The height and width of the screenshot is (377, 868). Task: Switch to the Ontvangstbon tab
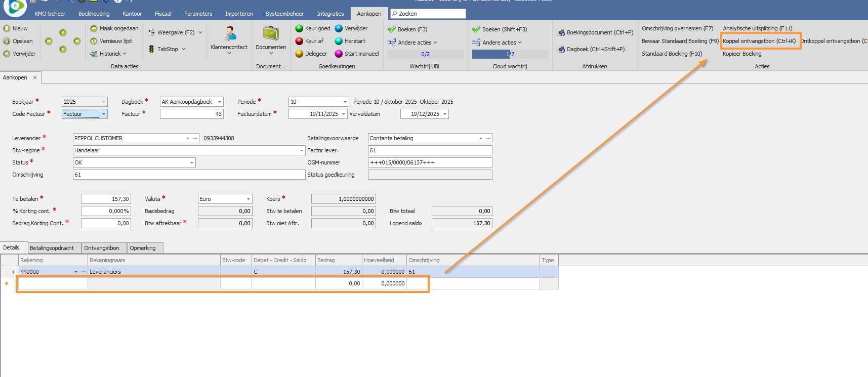click(x=102, y=248)
